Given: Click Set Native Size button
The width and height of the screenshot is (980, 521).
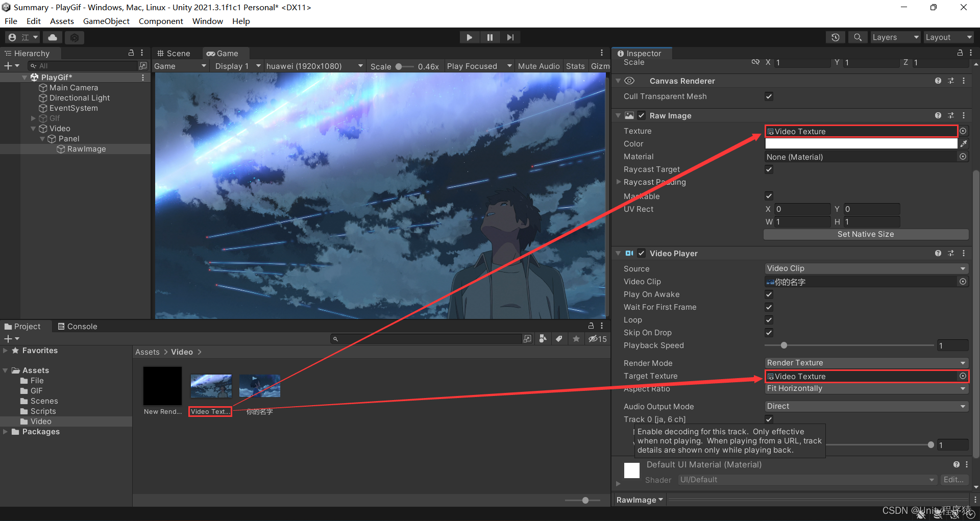Looking at the screenshot, I should pos(866,234).
